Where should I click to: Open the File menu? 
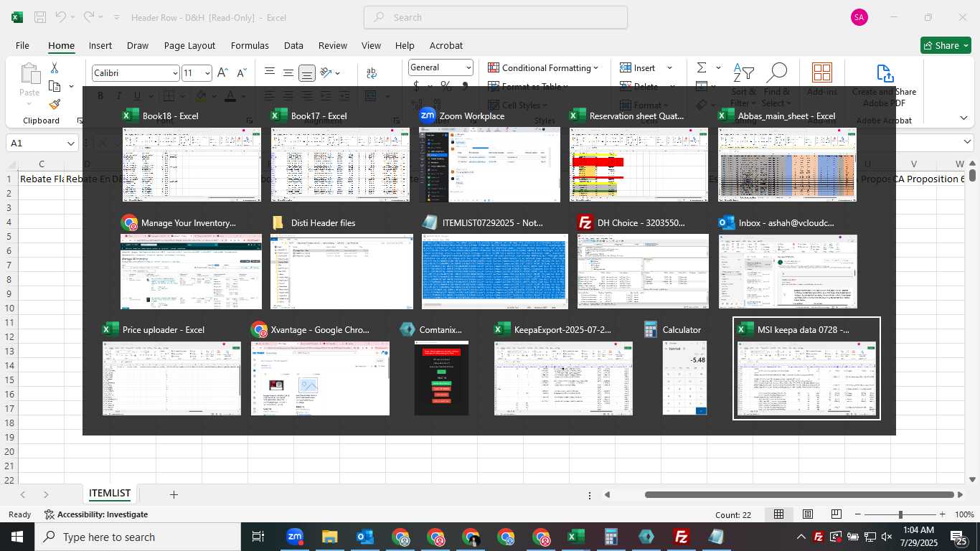coord(22,45)
